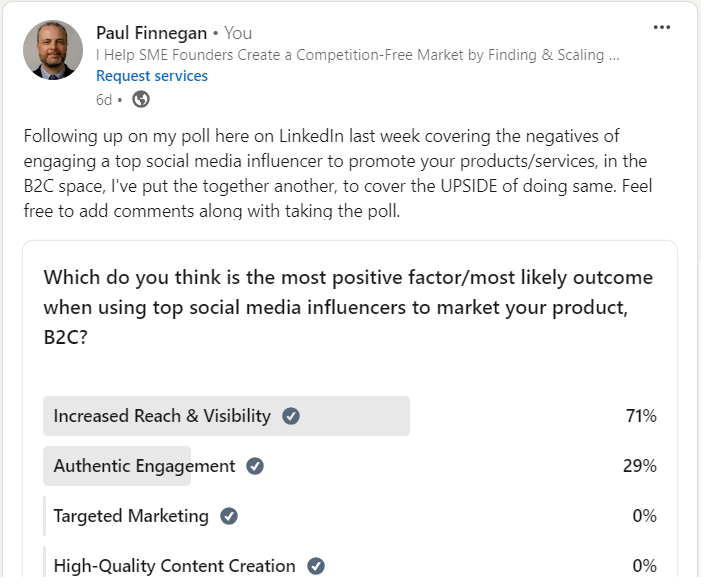Viewport: 704px width, 585px height.
Task: Click the checkmark beside Authentic Engagement
Action: (x=255, y=466)
